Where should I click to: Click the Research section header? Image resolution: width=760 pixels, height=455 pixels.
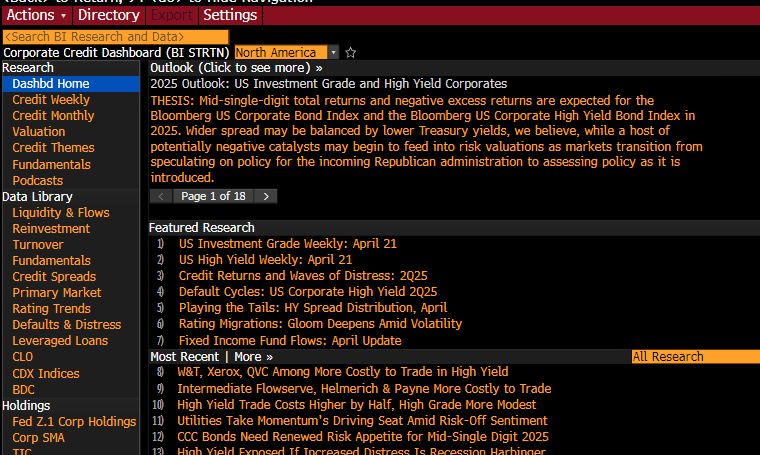(x=28, y=68)
